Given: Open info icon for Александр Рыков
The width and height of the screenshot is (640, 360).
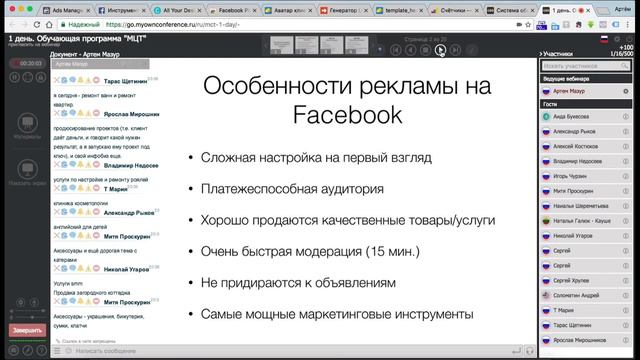Looking at the screenshot, I should tap(626, 131).
